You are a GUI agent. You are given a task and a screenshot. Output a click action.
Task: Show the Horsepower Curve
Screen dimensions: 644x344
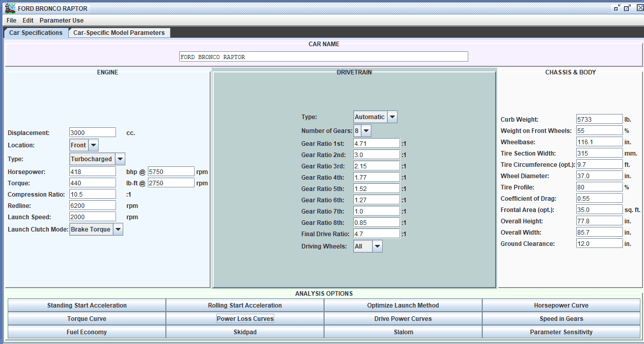pyautogui.click(x=561, y=305)
